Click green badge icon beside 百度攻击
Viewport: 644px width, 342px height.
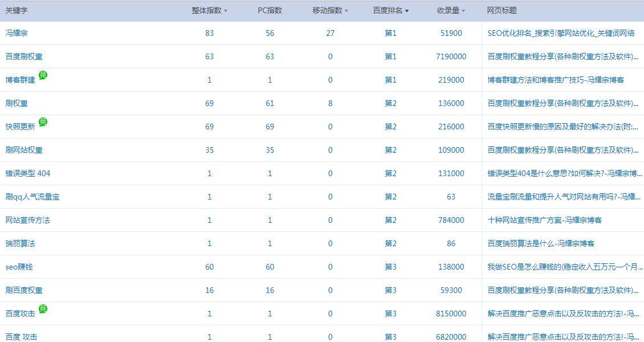[43, 309]
